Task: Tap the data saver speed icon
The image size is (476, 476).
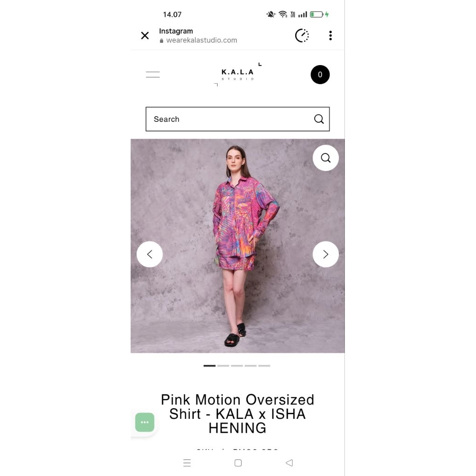Action: (302, 36)
